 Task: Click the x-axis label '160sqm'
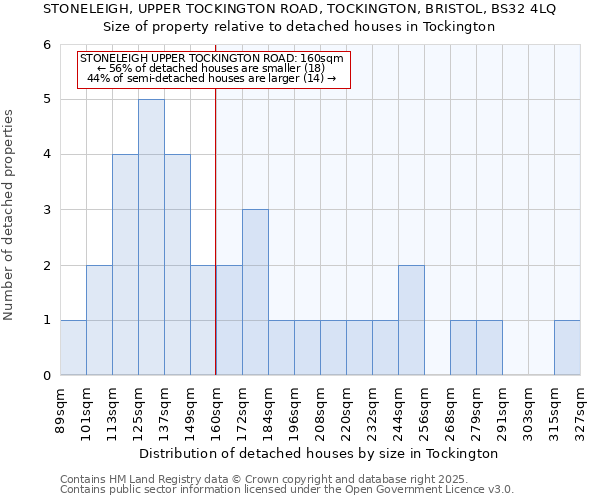pyautogui.click(x=216, y=414)
